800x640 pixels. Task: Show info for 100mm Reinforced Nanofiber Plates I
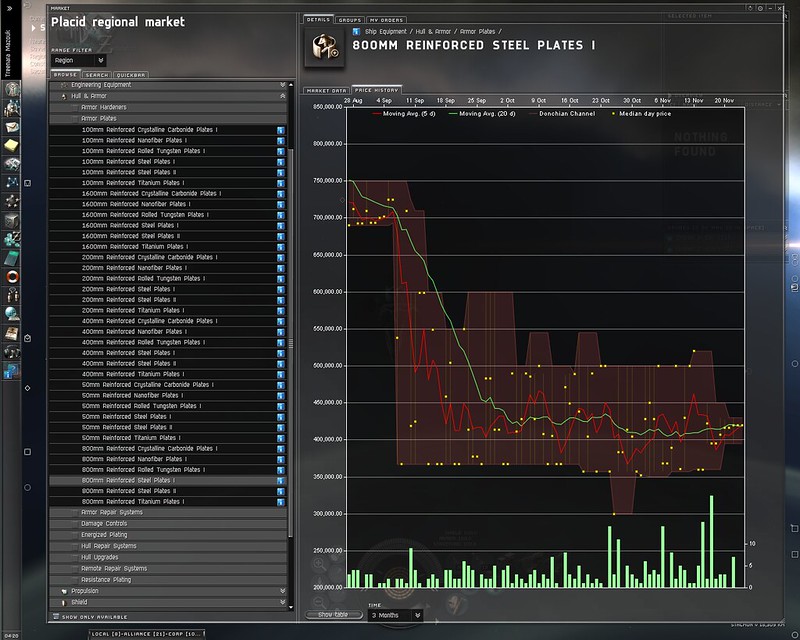281,141
